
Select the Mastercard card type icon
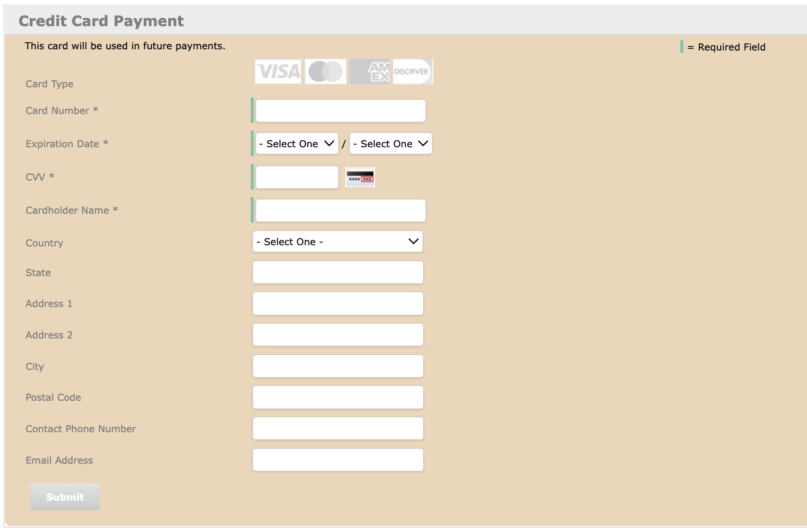325,71
